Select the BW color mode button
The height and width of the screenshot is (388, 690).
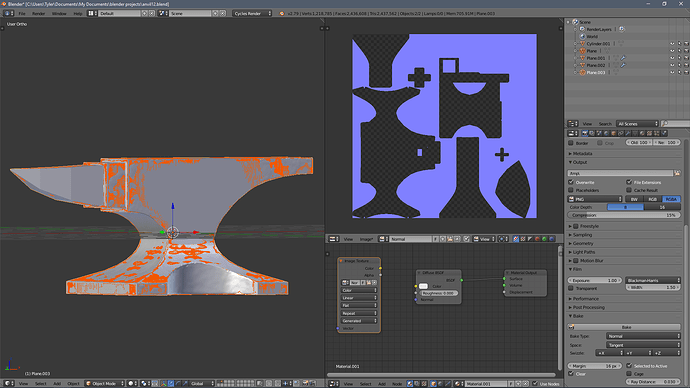(634, 199)
